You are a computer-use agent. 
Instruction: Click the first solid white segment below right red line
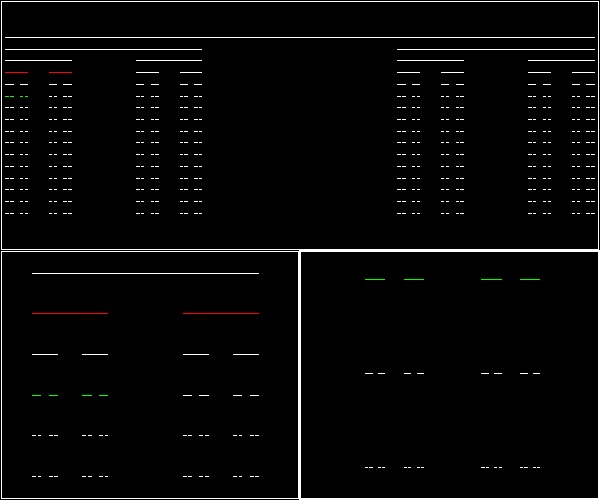click(196, 354)
